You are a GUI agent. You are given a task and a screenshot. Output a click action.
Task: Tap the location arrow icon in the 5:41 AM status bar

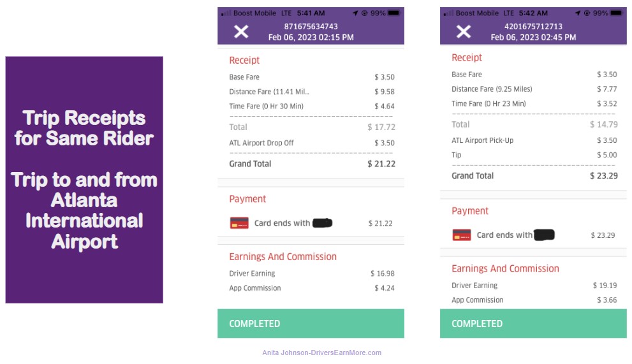pos(355,13)
